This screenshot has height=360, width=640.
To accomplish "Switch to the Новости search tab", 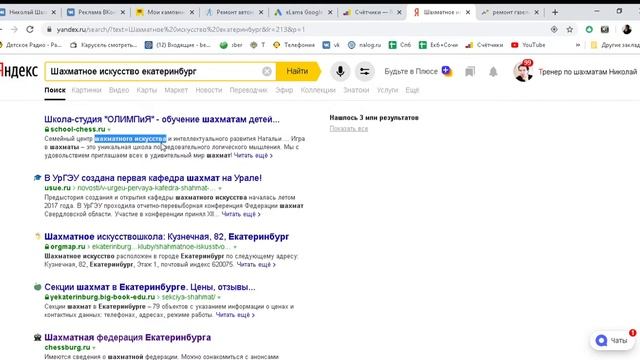I will 209,90.
